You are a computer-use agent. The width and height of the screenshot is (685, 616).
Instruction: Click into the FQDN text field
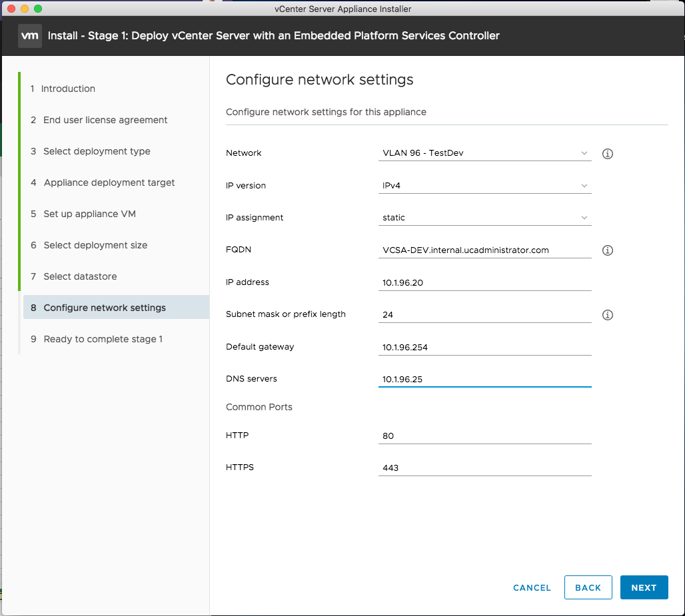point(484,250)
